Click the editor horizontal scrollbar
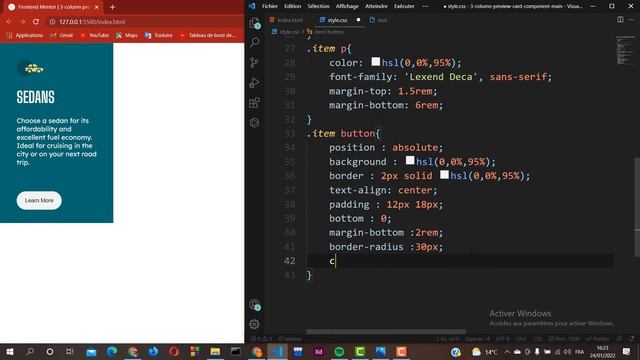Screen dimensions: 640x360 point(386,332)
